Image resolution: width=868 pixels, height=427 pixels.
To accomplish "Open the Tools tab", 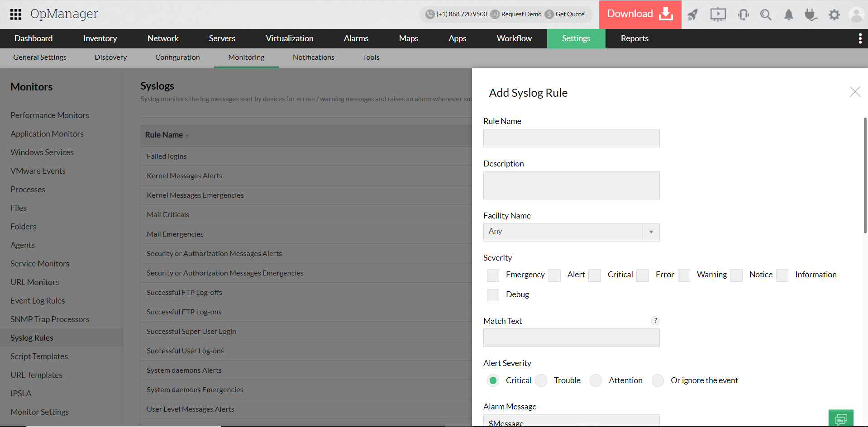I will pyautogui.click(x=371, y=57).
